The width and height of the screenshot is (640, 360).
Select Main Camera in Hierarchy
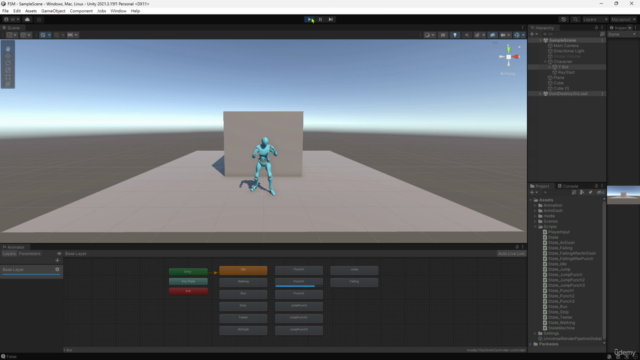click(x=566, y=46)
